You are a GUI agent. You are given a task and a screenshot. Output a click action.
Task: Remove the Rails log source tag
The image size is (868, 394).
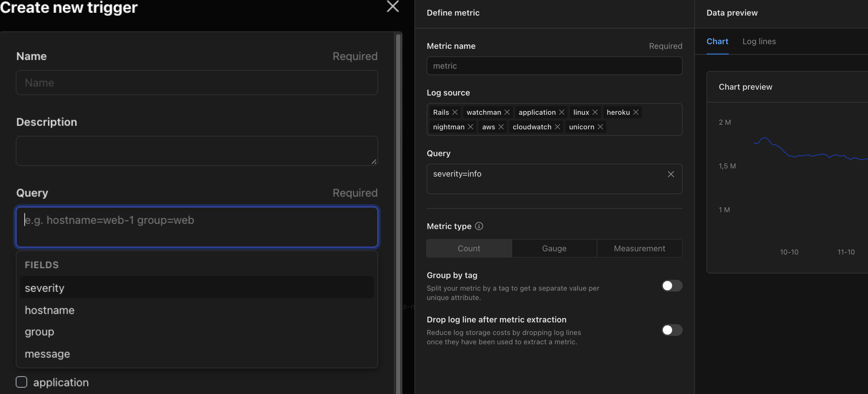click(455, 112)
